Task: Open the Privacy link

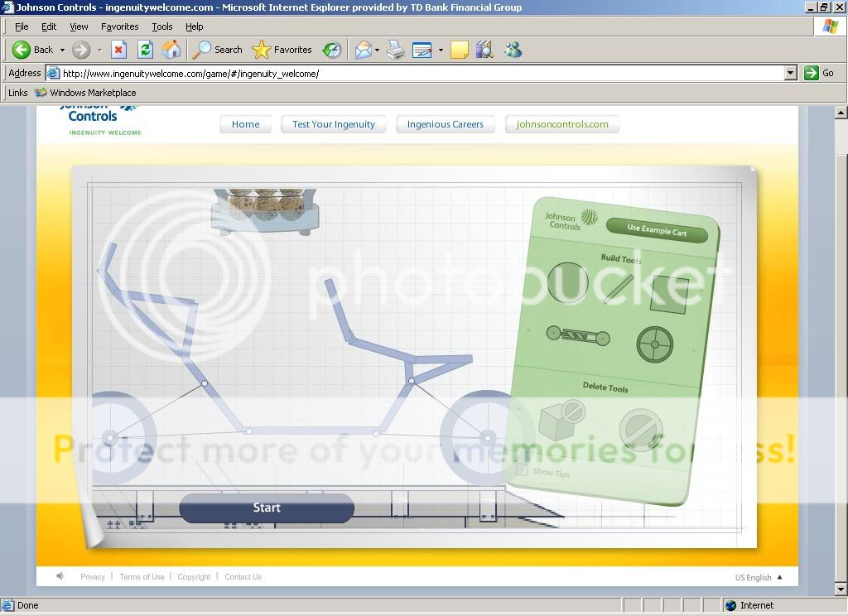Action: (x=93, y=577)
